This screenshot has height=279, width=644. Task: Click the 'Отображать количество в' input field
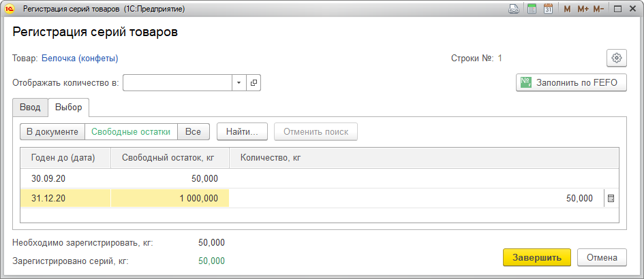[177, 82]
